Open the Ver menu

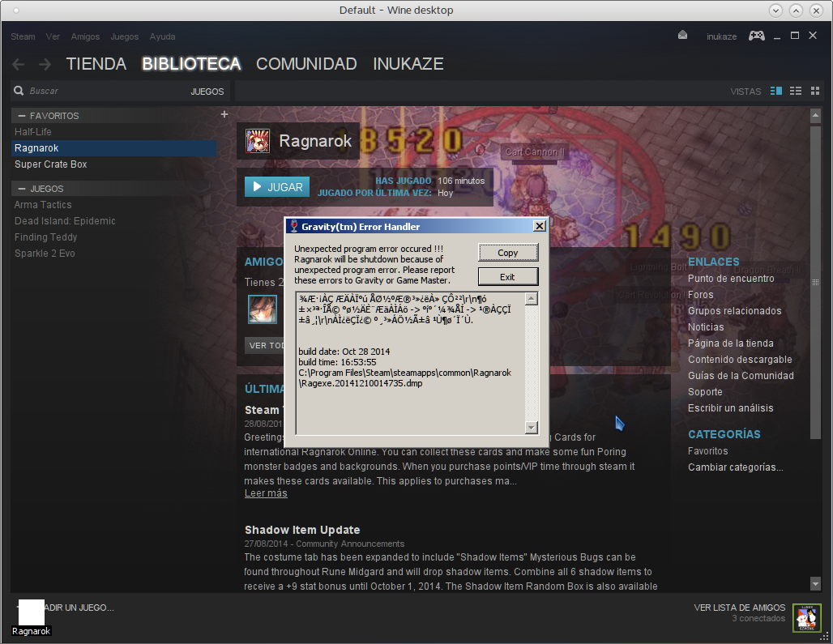[53, 36]
